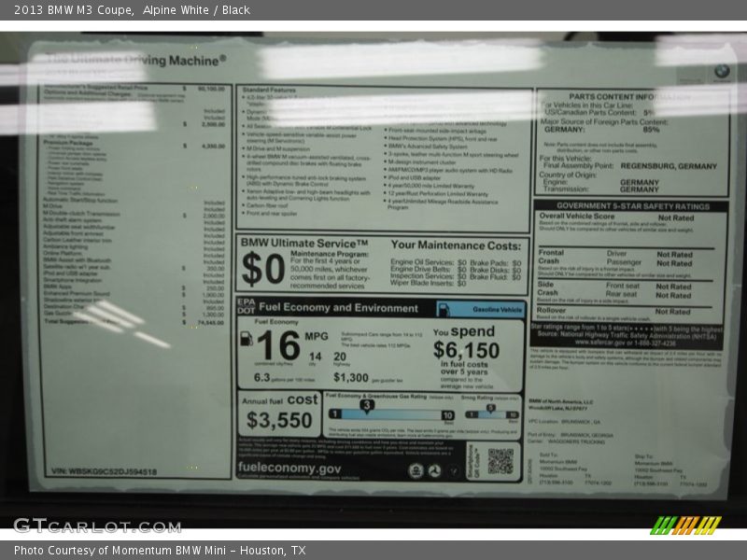Click 'Overall Vehicle Score' label
747x560 pixels.
click(x=576, y=217)
